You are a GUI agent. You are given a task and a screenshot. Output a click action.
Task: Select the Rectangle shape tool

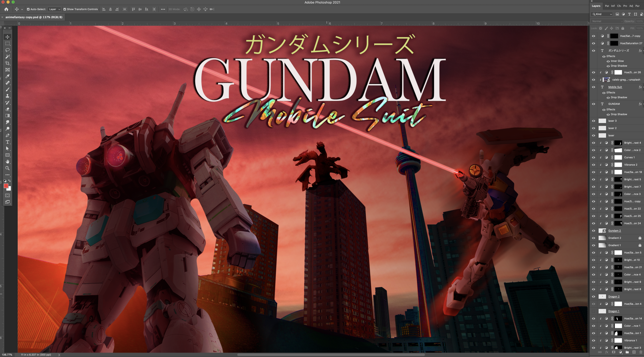click(x=7, y=155)
